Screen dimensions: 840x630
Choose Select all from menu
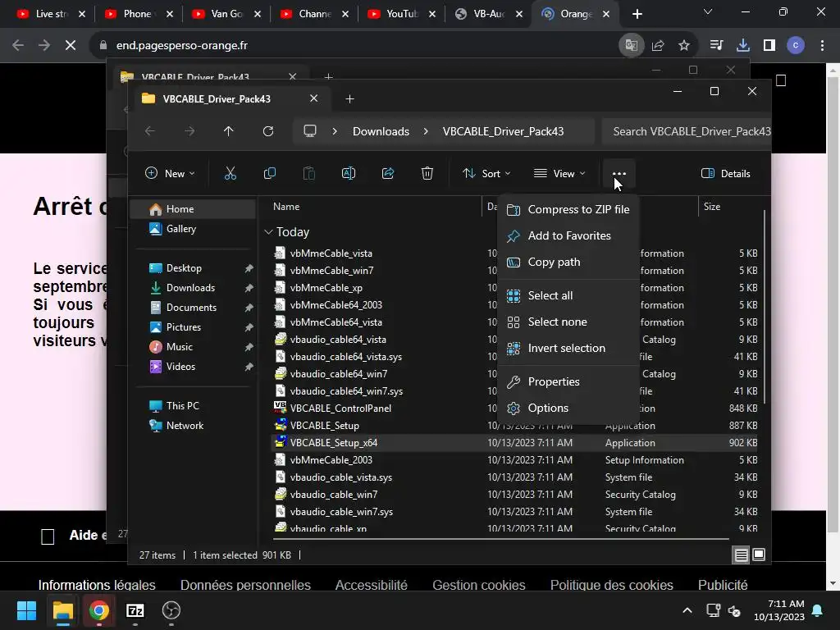568,295
